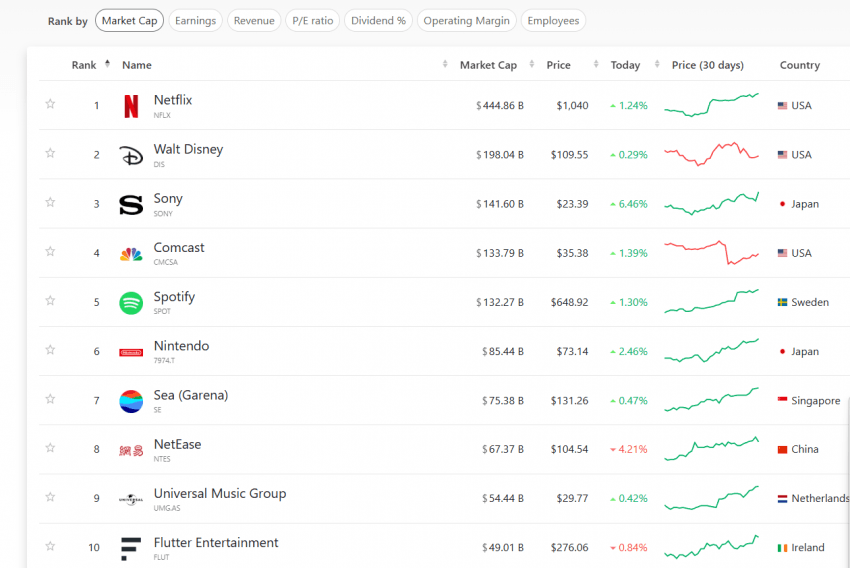
Task: Open Sony's 30-day price chart
Action: [711, 204]
